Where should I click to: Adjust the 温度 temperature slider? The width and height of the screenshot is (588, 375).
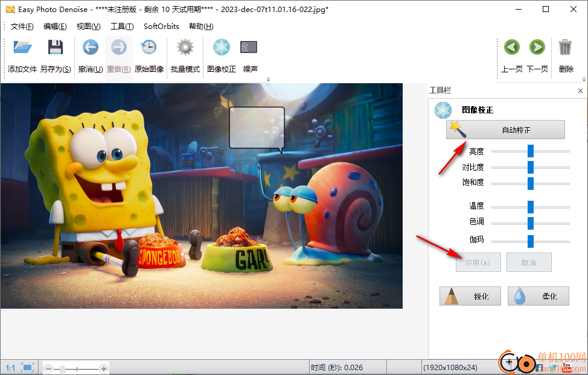click(x=530, y=207)
